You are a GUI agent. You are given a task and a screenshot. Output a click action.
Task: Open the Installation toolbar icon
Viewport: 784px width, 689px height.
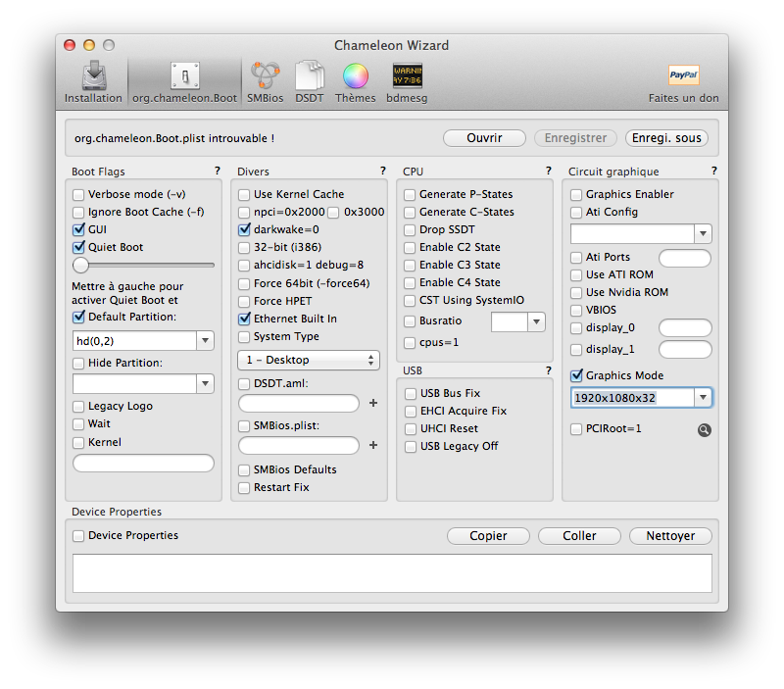point(93,76)
